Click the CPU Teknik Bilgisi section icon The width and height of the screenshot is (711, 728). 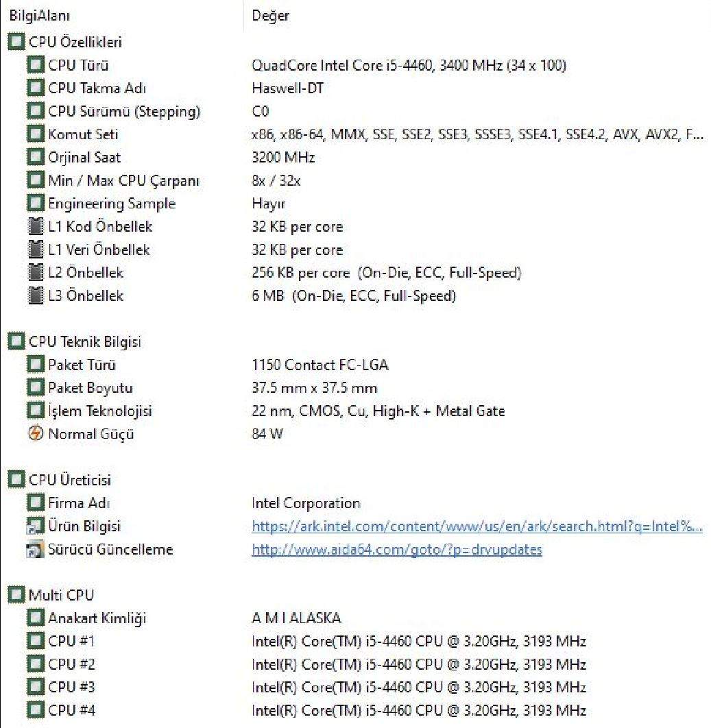(x=16, y=341)
